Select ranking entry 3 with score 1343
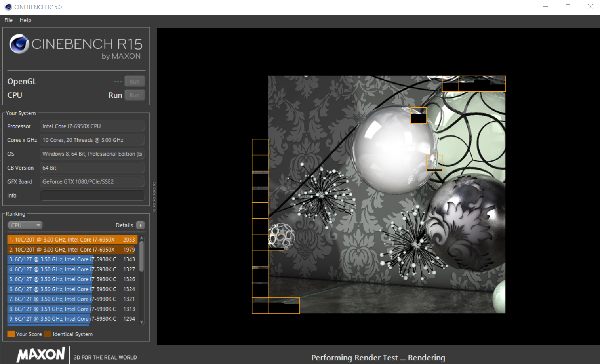This screenshot has height=364, width=600. tap(72, 259)
